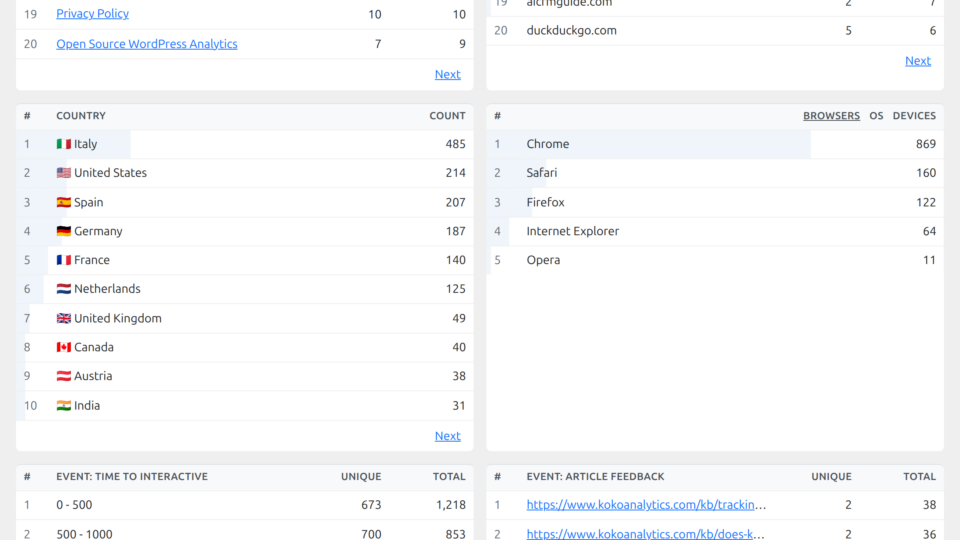Image resolution: width=960 pixels, height=540 pixels.
Task: Click the COUNTRY column header
Action: click(81, 116)
